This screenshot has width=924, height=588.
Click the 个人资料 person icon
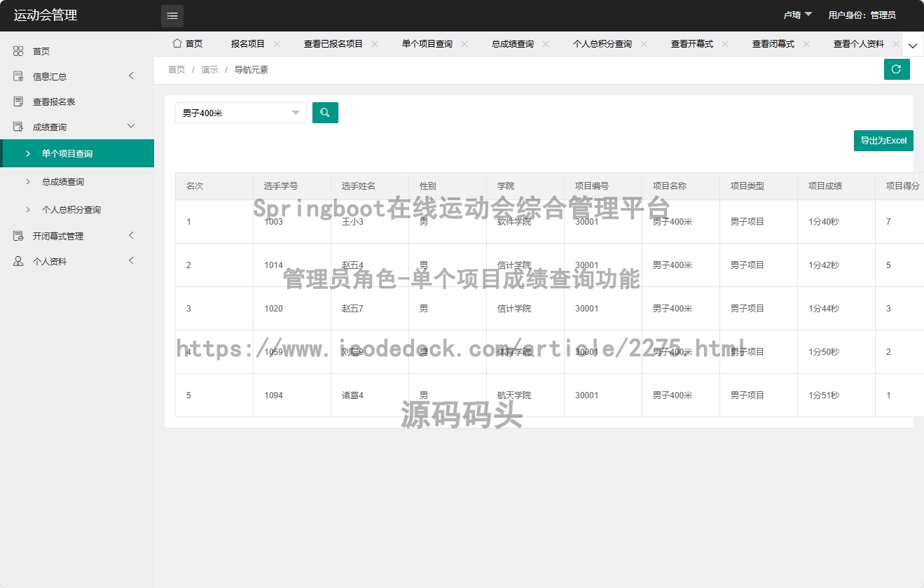(x=18, y=261)
